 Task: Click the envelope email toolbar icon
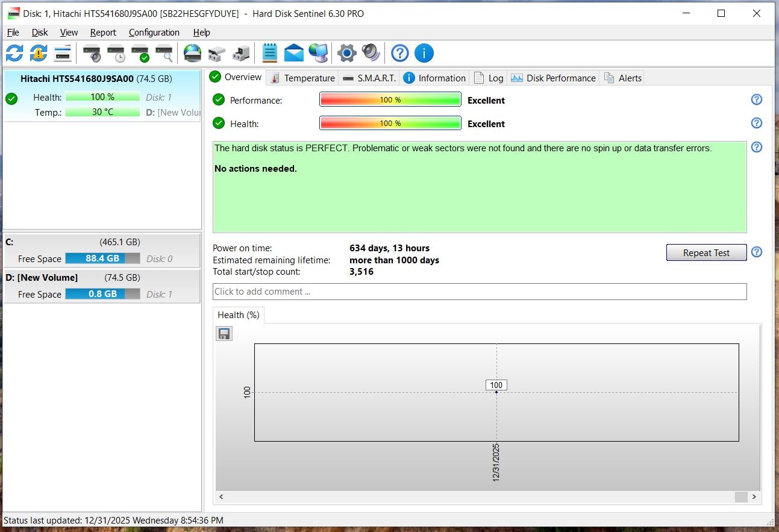pos(294,53)
